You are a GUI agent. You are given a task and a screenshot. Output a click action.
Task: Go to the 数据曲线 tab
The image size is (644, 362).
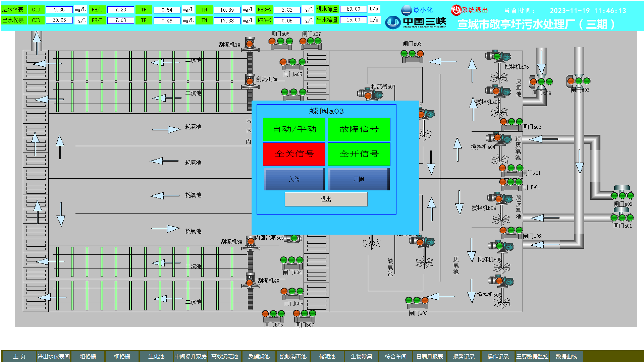566,356
